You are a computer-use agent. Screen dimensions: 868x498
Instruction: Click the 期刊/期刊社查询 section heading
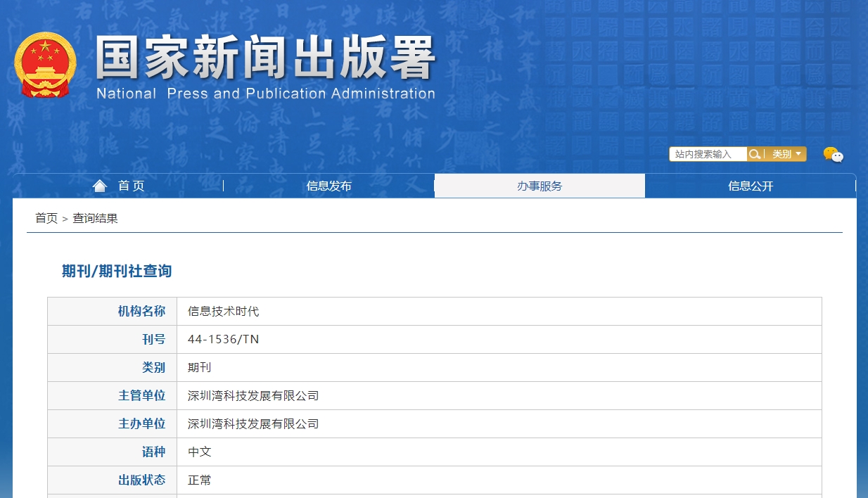click(x=117, y=271)
